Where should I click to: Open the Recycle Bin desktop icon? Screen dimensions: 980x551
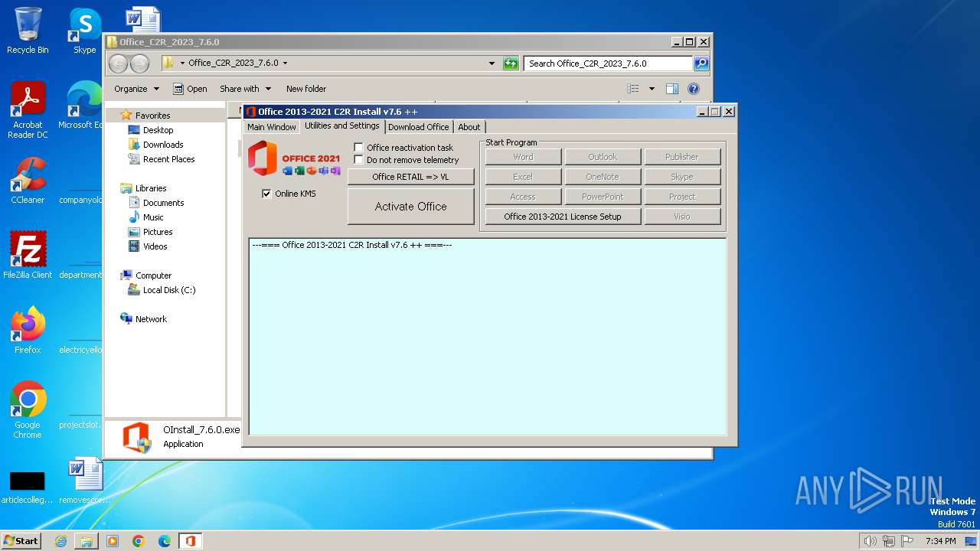pos(28,31)
